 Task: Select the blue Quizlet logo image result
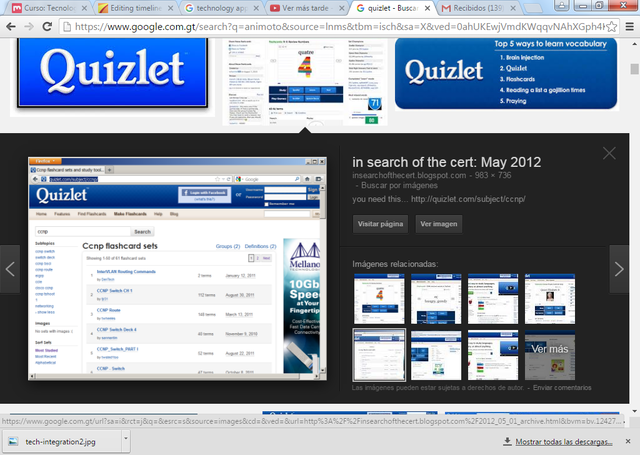tap(113, 76)
